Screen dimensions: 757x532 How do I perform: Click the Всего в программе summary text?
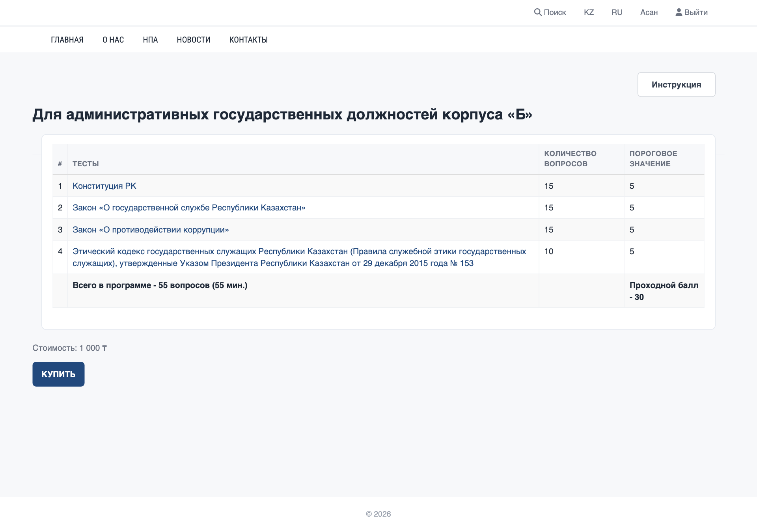[160, 285]
